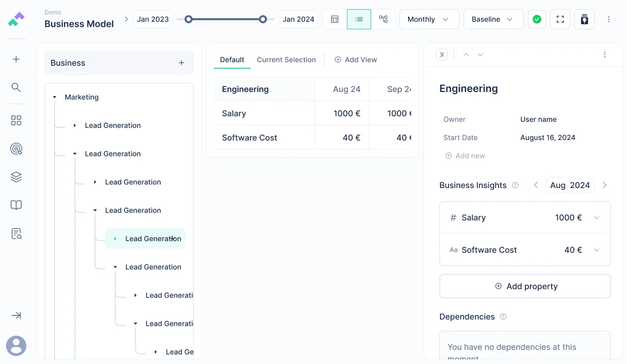
Task: Open the top bar three-dot menu
Action: [x=609, y=19]
